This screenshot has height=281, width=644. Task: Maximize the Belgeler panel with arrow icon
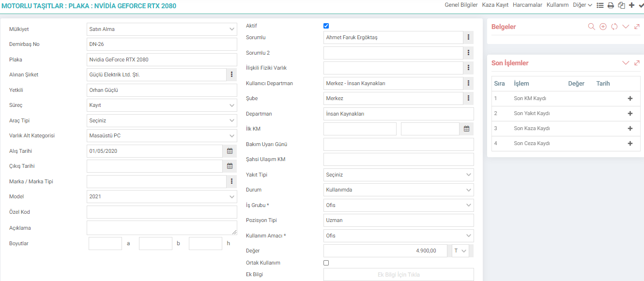(x=637, y=27)
